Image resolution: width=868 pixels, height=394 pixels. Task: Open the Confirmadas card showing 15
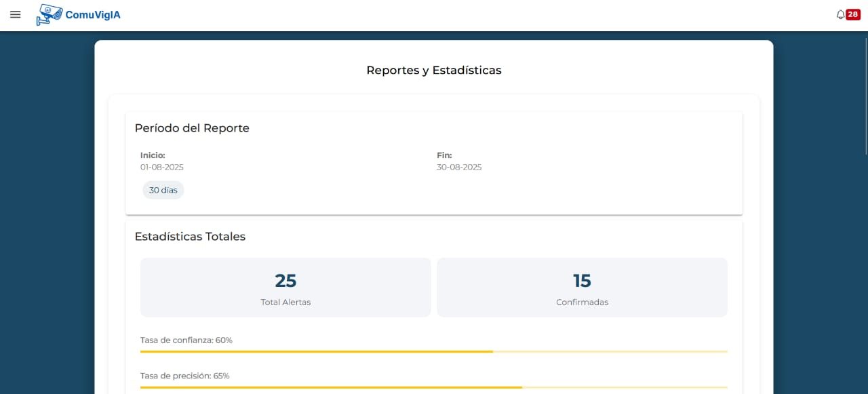[x=582, y=287]
